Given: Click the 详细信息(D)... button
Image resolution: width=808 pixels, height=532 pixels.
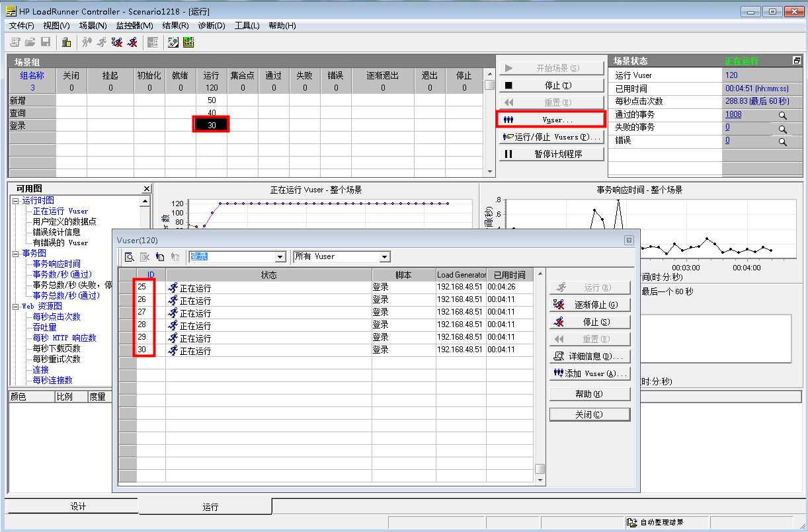Looking at the screenshot, I should pyautogui.click(x=590, y=356).
